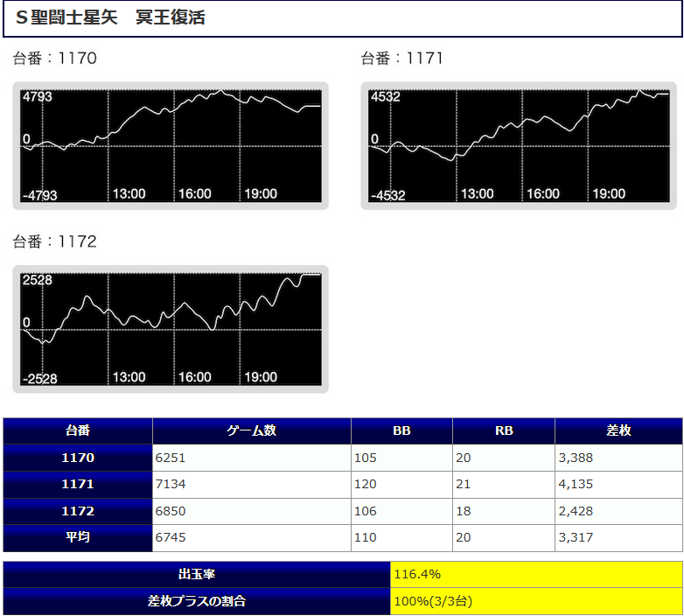Sort by the ゲーム数 column header
The image size is (684, 616).
pos(252,430)
